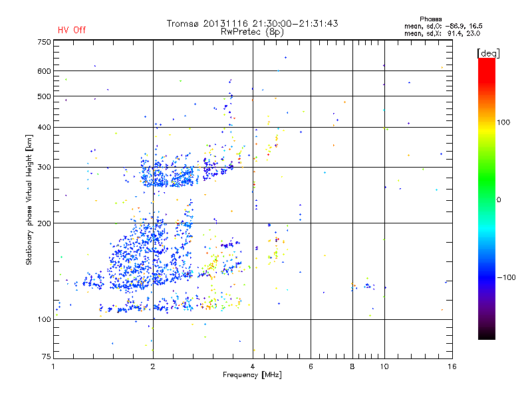The height and width of the screenshot is (399, 532).
Task: Select the plot title 'Tromsø 20131116 21:30:00-21:31:43'
Action: click(253, 23)
